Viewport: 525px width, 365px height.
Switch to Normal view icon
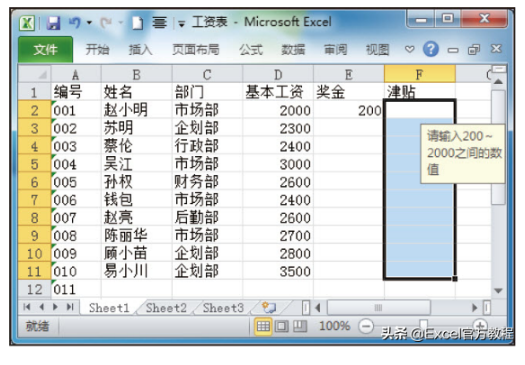point(263,326)
